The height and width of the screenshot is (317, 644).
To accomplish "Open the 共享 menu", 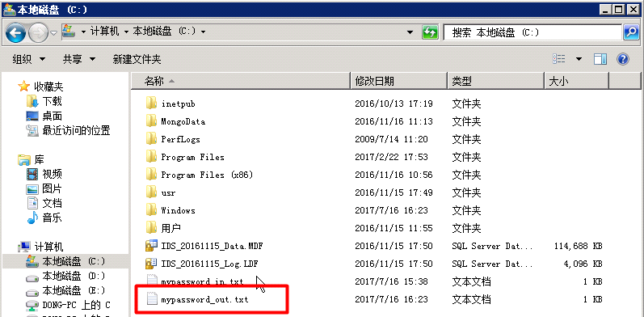I will 79,59.
